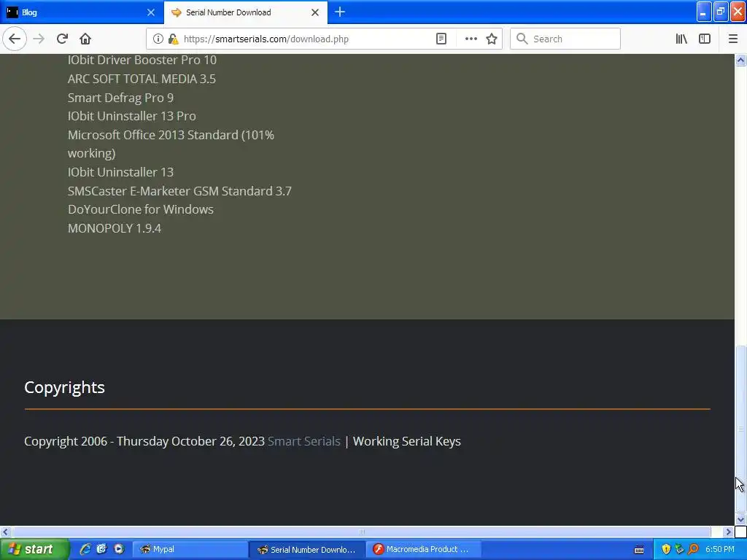The image size is (747, 560).
Task: Go back to the previous page
Action: (x=15, y=39)
